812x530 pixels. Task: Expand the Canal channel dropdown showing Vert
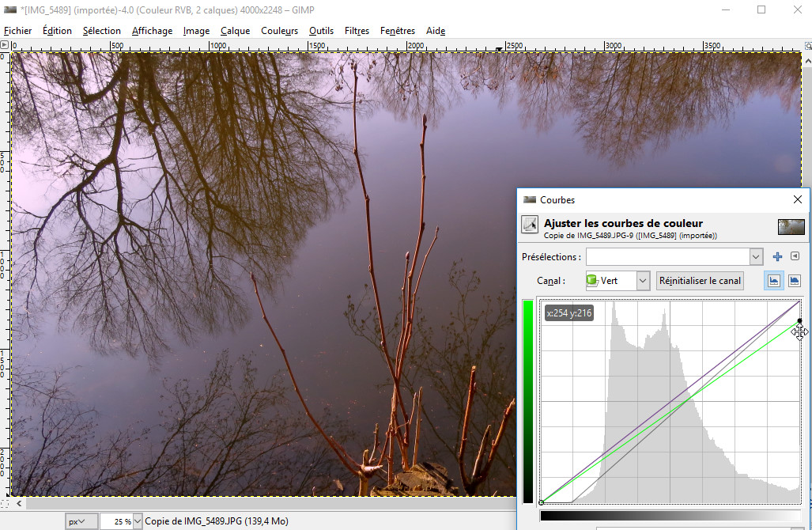[x=642, y=281]
